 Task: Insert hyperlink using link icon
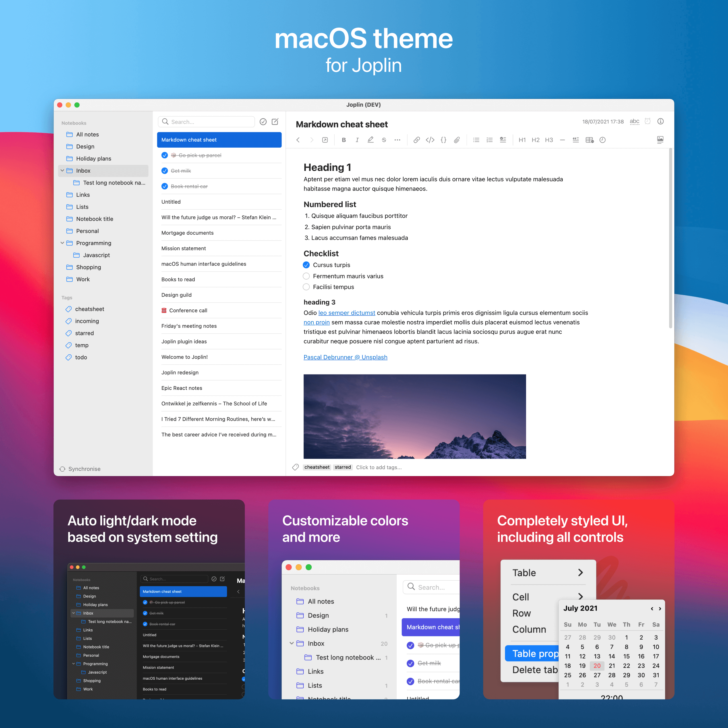pos(416,140)
